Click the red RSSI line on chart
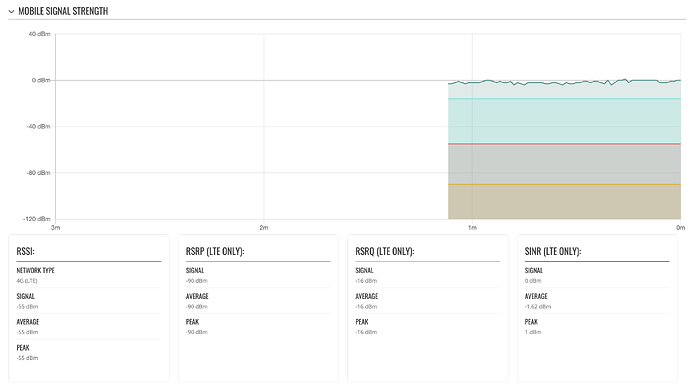690x388 pixels. pos(564,144)
